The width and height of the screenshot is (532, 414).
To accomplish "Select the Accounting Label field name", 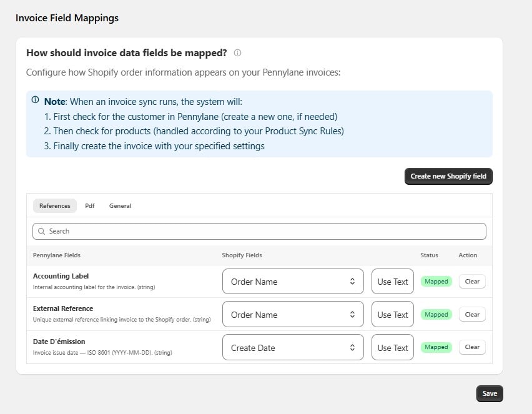I will click(61, 276).
